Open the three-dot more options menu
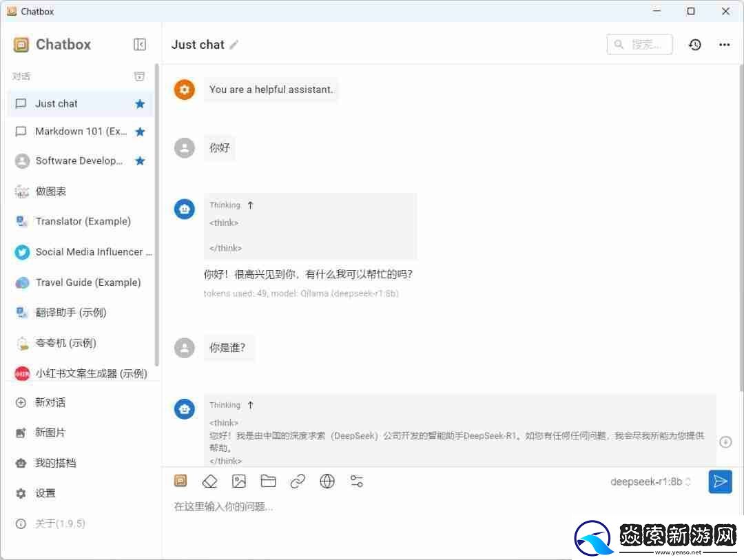The width and height of the screenshot is (744, 560). [x=724, y=44]
